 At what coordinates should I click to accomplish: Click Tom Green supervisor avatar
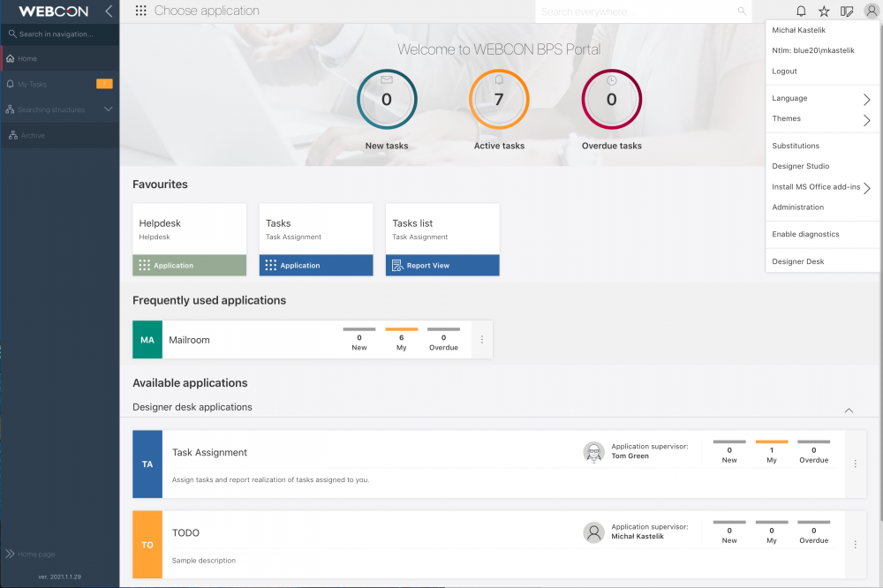[x=593, y=452]
